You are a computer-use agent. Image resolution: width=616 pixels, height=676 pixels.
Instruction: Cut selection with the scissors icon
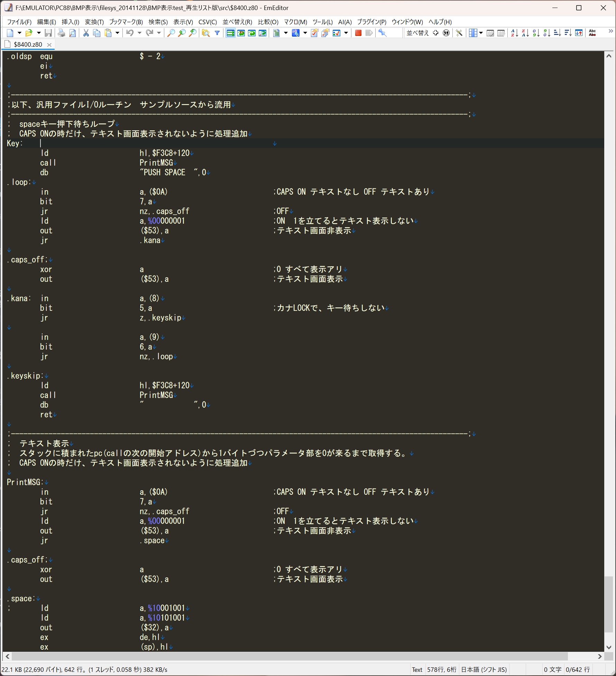point(86,33)
